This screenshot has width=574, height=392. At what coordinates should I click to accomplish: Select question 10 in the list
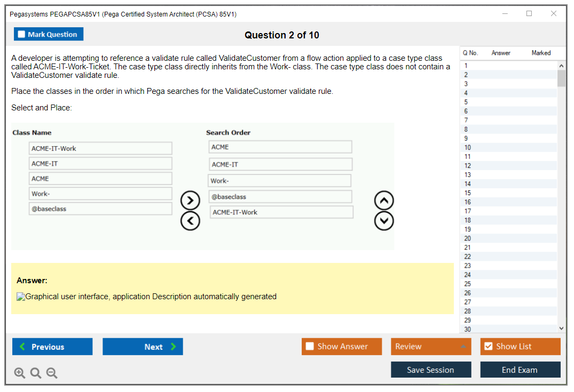point(468,148)
